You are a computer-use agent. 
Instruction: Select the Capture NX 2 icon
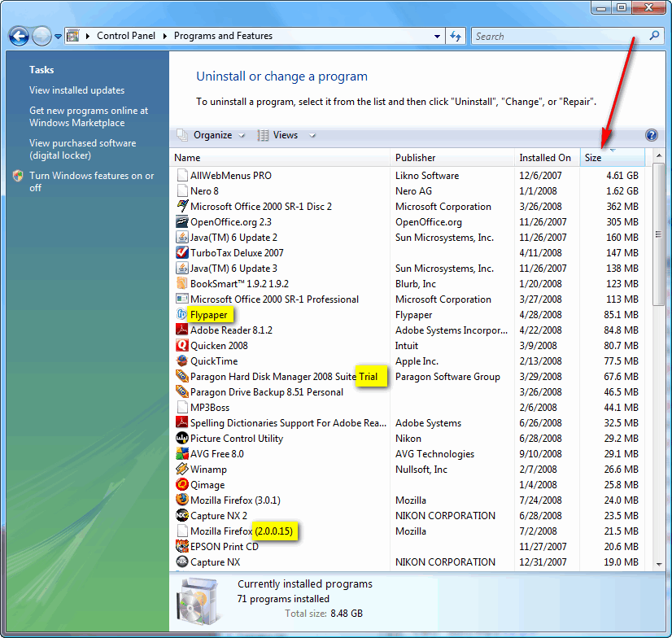coord(182,515)
